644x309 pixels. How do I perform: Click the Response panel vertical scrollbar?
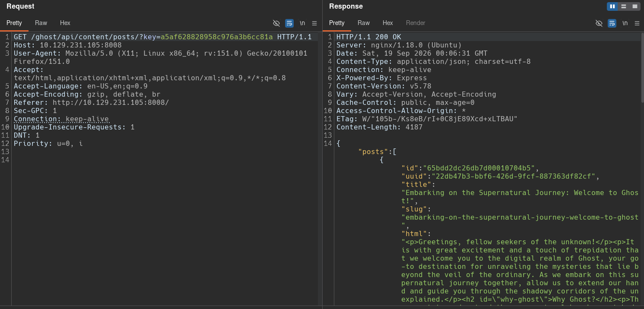tap(642, 67)
